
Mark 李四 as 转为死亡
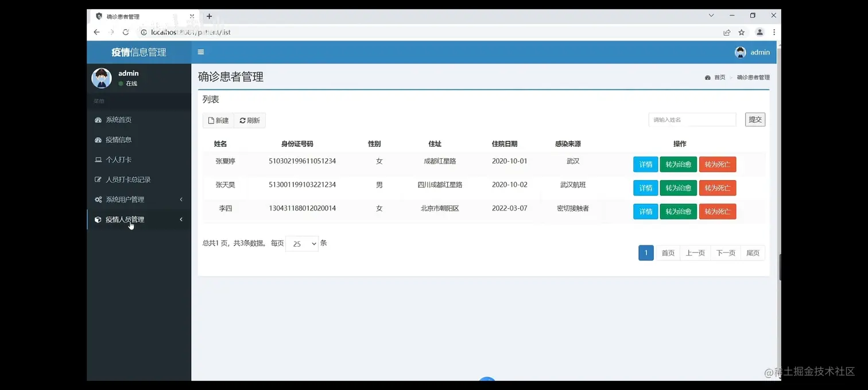(718, 212)
